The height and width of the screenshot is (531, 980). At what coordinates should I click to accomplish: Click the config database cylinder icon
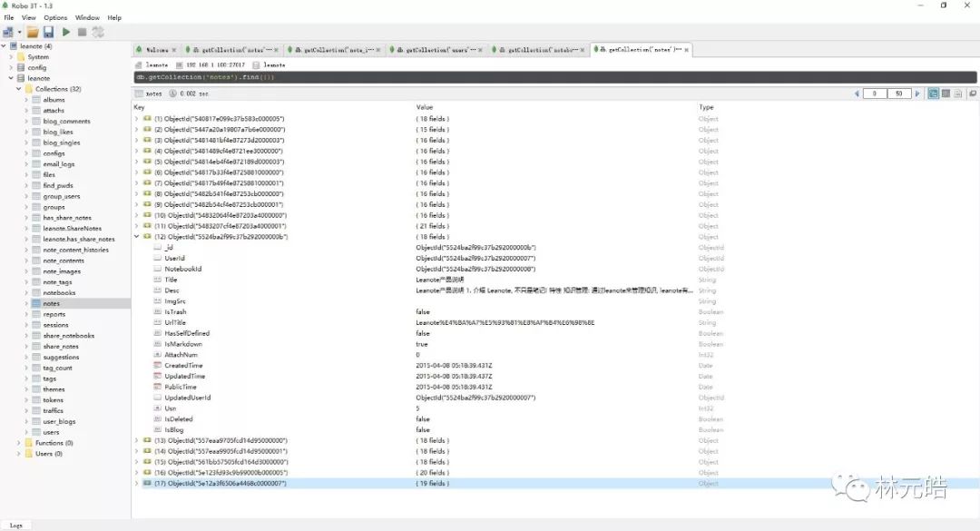[21, 67]
